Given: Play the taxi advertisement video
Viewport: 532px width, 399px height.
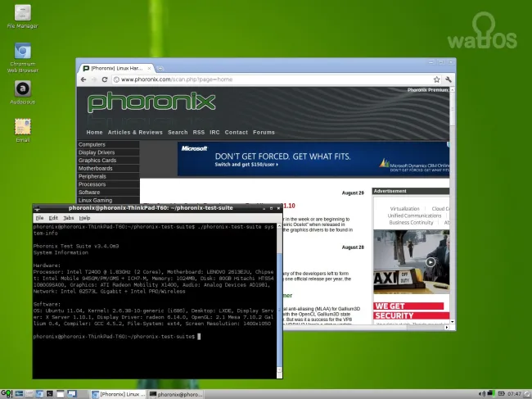Looking at the screenshot, I should 431,262.
